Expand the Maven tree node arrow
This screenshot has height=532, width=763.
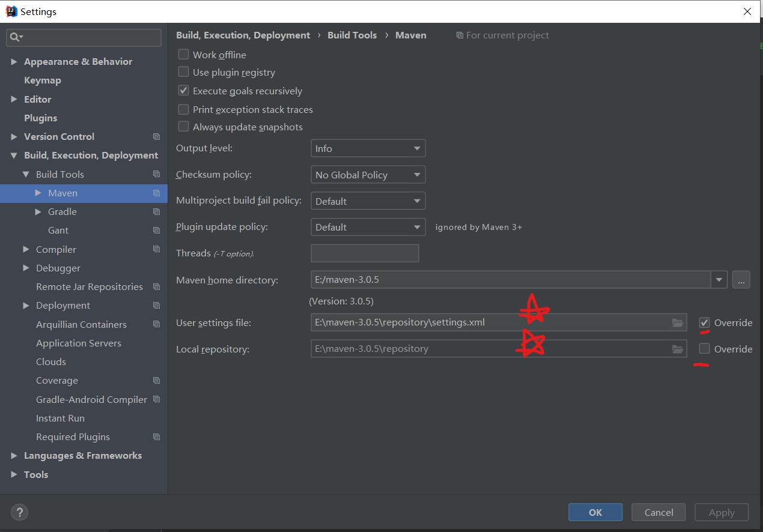(x=38, y=193)
